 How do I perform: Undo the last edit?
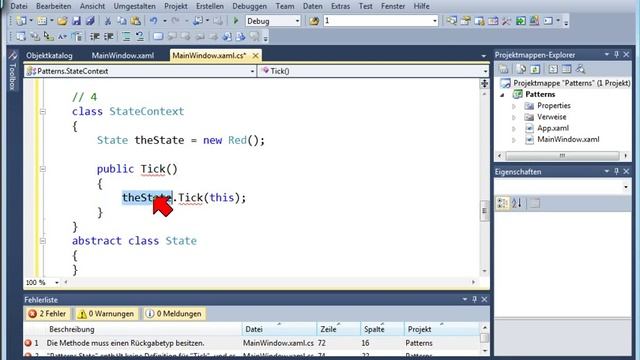[153, 21]
